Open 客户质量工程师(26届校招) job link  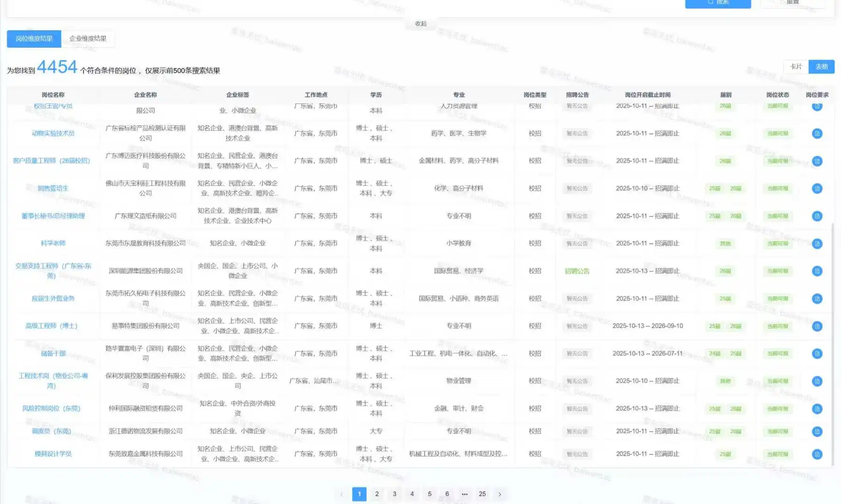(51, 161)
